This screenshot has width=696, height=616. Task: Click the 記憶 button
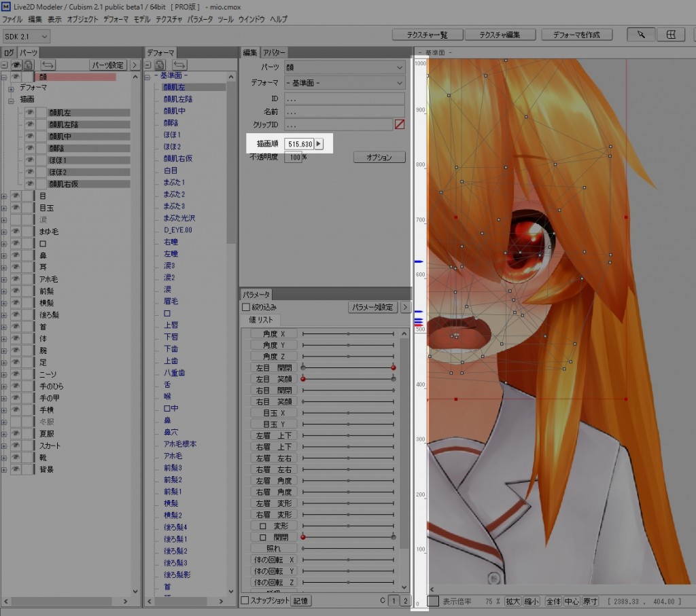[300, 601]
